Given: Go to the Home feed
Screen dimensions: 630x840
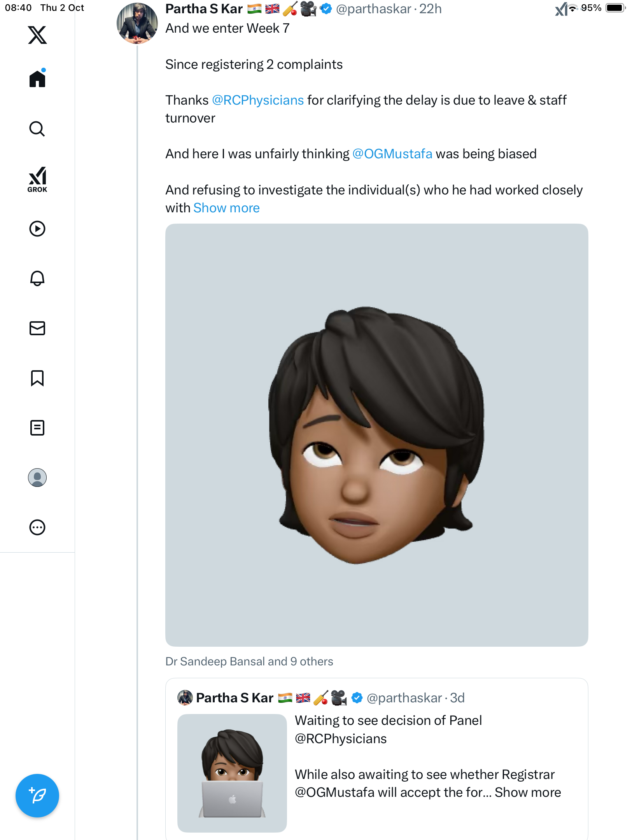Looking at the screenshot, I should click(37, 79).
